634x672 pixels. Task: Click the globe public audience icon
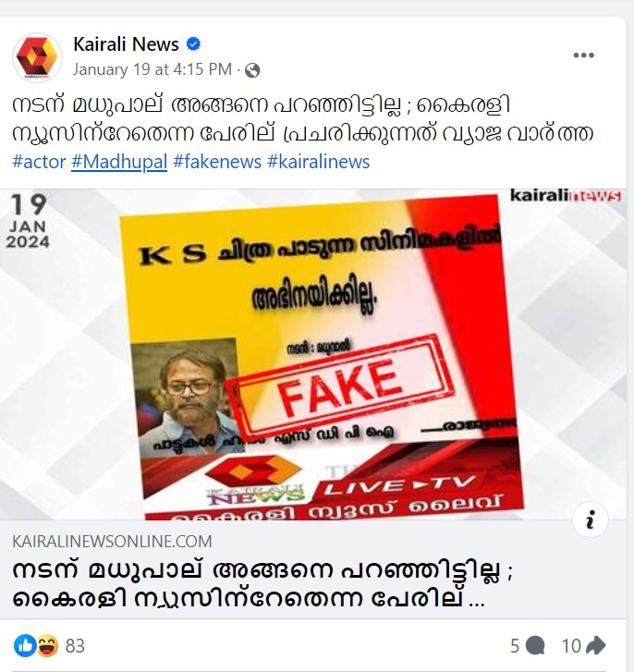(x=252, y=70)
